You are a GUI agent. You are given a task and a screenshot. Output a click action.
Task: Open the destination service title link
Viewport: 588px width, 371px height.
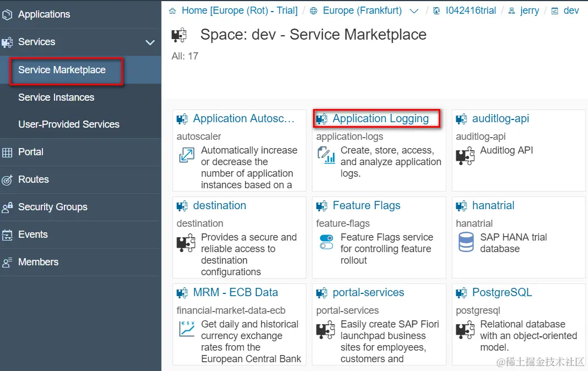(219, 205)
